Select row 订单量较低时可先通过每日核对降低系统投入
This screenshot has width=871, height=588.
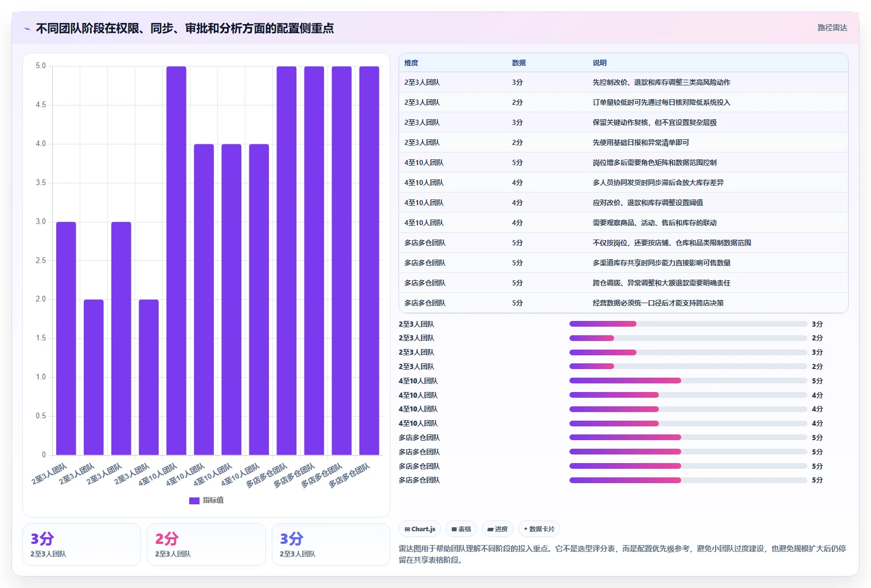pos(623,103)
